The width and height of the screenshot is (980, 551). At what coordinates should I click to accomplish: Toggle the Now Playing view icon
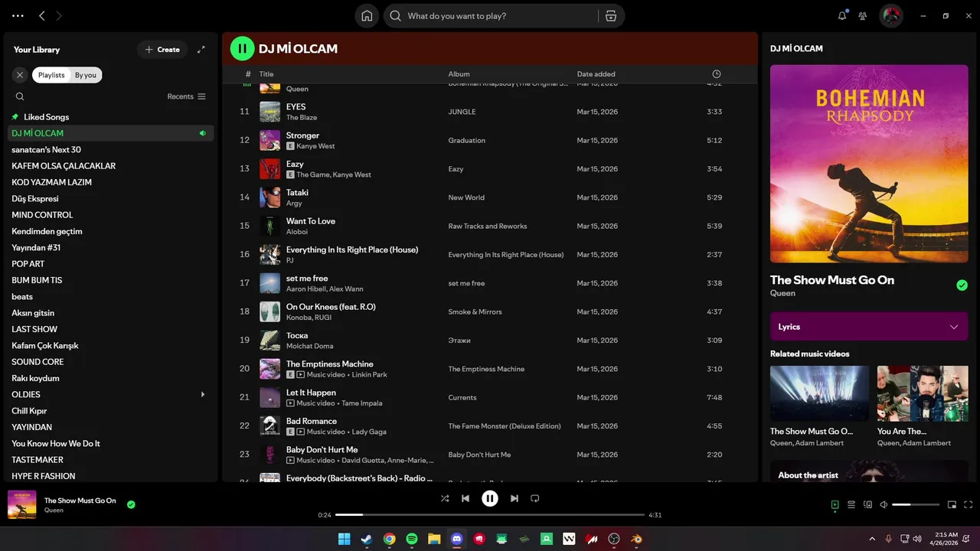(835, 505)
